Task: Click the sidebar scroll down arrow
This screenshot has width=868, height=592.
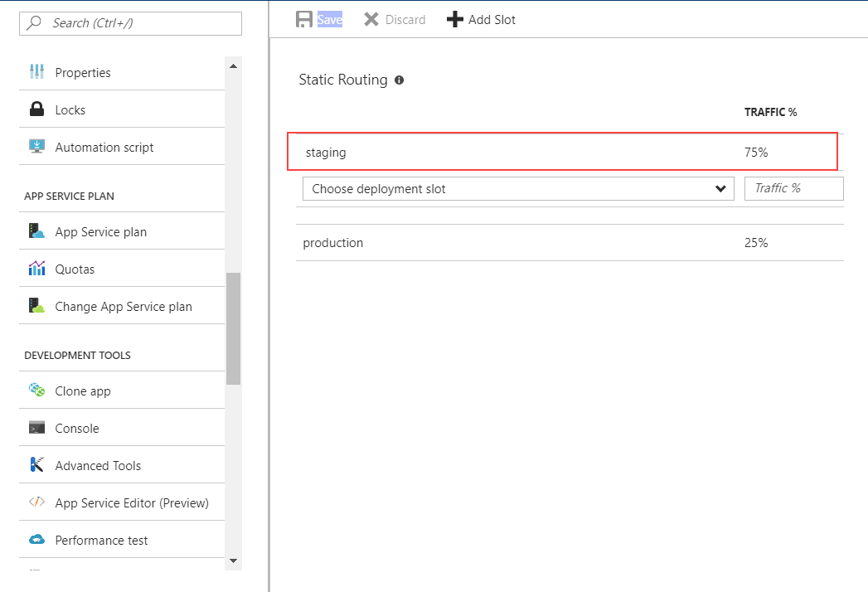Action: tap(233, 560)
